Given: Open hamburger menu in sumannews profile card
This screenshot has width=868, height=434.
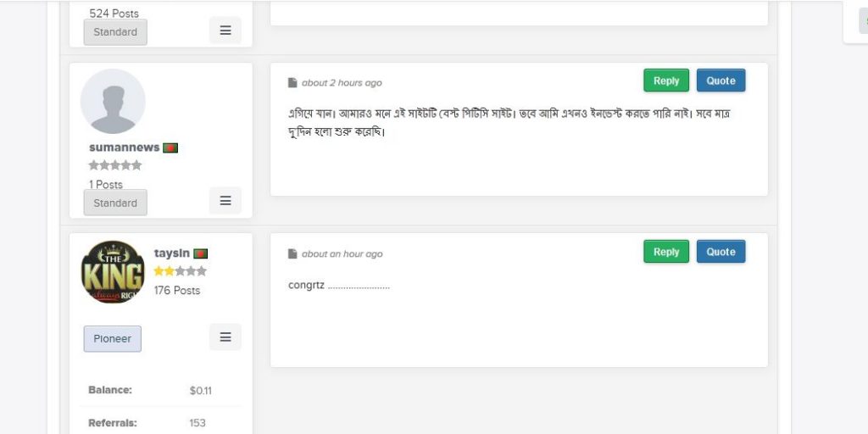Looking at the screenshot, I should click(225, 201).
